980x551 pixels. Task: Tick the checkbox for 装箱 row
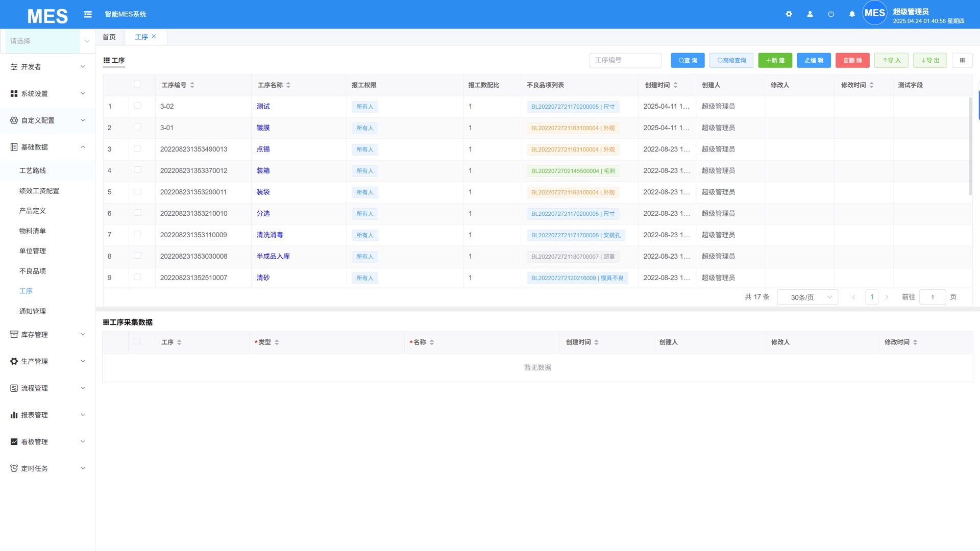click(x=137, y=170)
